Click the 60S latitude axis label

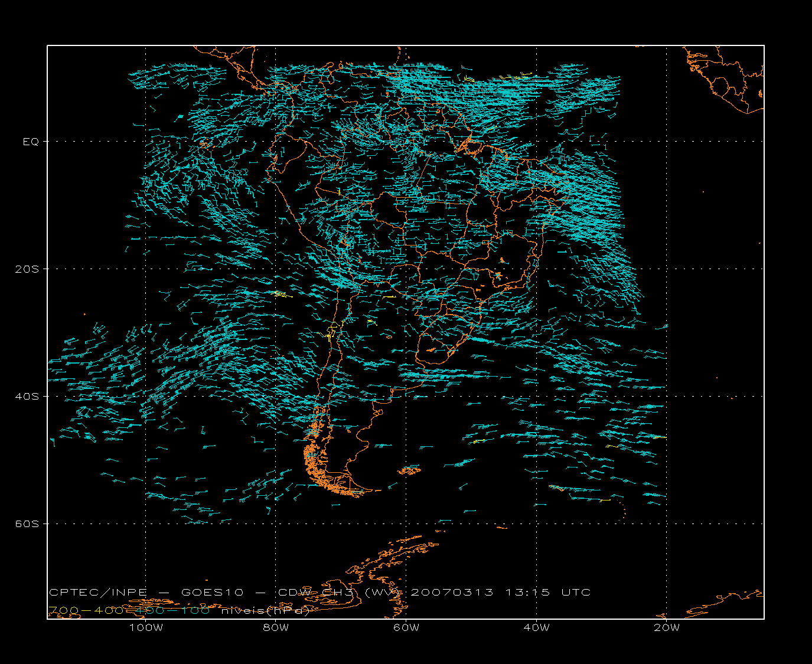pos(27,524)
